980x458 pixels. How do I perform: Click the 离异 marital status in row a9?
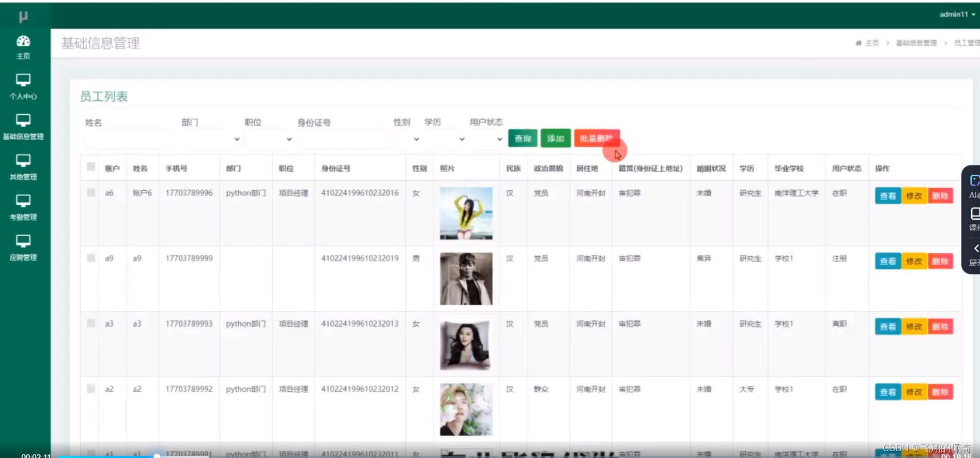click(704, 258)
